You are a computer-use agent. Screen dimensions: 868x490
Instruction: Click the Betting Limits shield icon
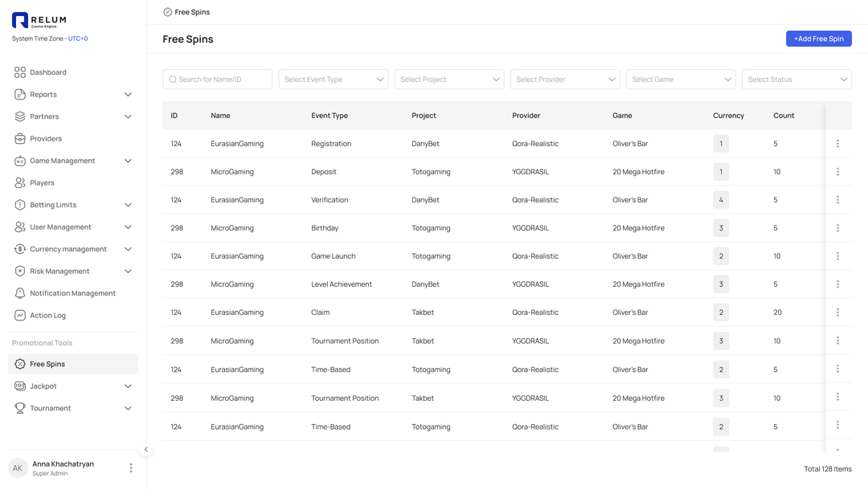coord(20,205)
